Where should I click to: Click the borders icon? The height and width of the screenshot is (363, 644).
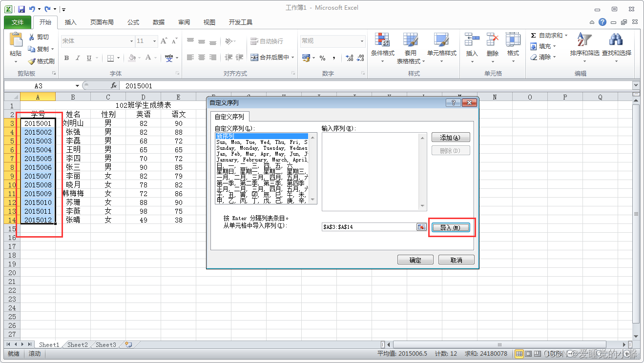click(x=111, y=58)
